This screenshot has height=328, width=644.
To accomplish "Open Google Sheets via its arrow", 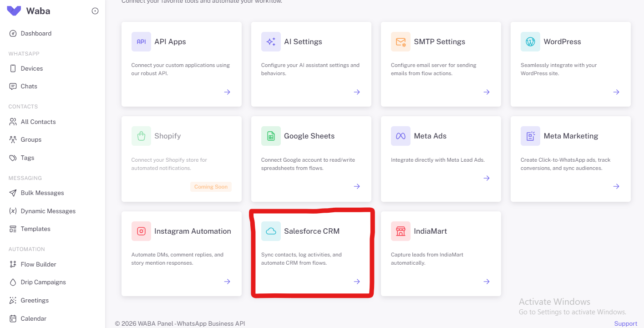I will click(357, 186).
